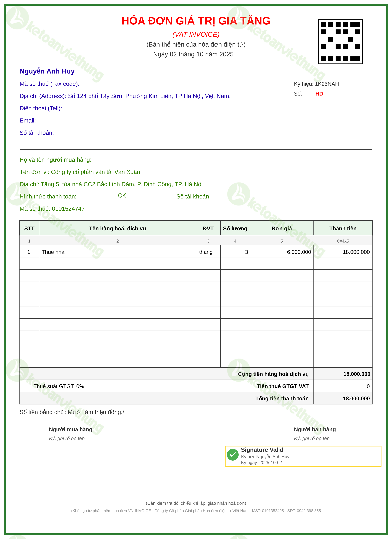The width and height of the screenshot is (392, 539).
Task: Click the "Điện thoại (Tell):" label
Action: point(41,108)
